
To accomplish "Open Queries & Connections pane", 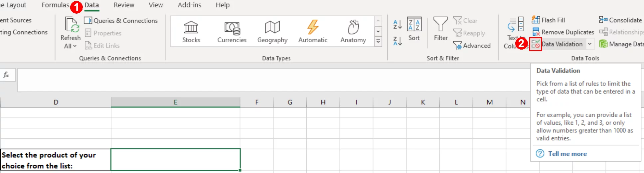I will (x=121, y=21).
